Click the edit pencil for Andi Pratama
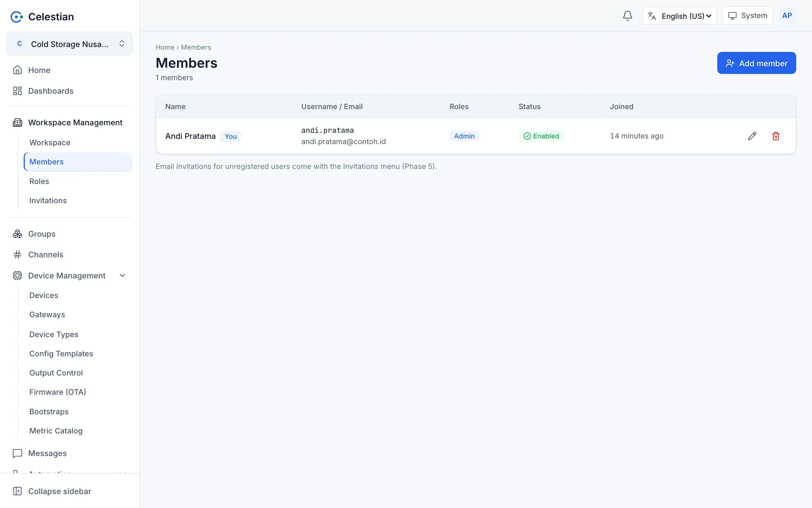This screenshot has height=508, width=812. tap(752, 136)
